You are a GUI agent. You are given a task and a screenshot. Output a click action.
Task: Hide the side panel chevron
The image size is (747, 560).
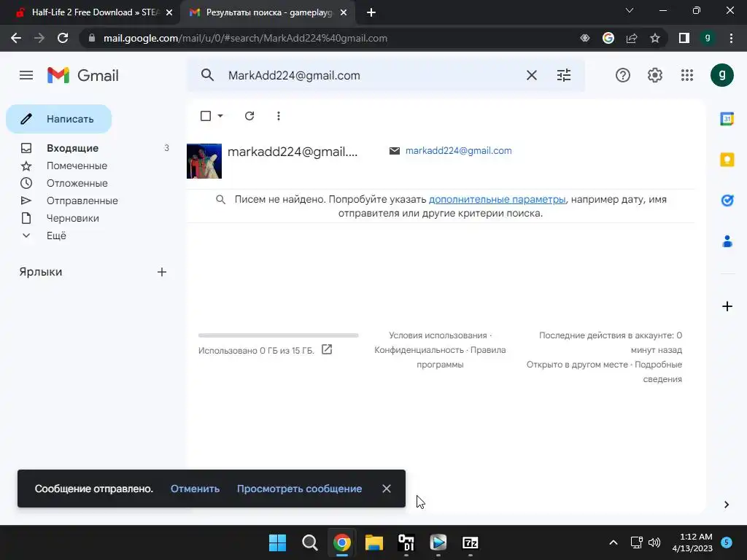(727, 505)
